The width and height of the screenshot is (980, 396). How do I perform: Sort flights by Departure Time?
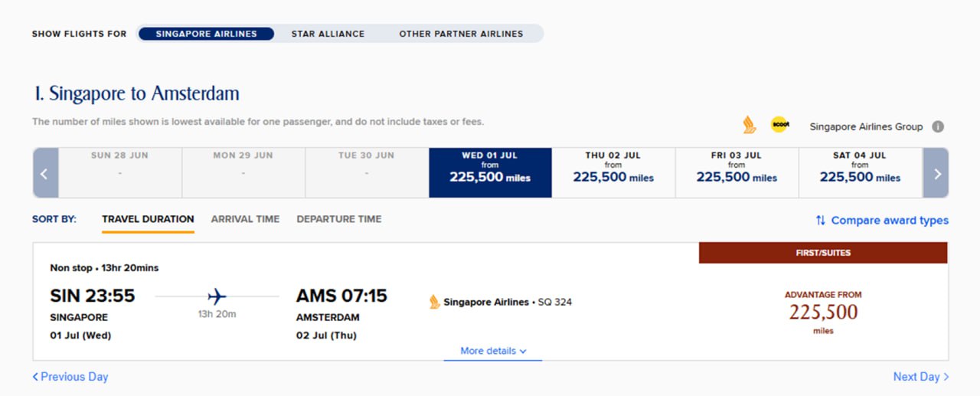(338, 219)
